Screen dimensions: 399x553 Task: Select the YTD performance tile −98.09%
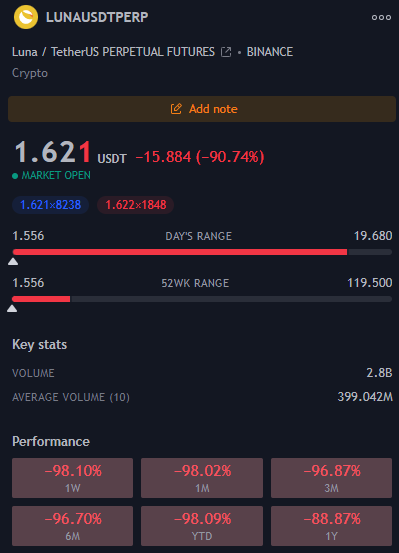click(x=202, y=526)
